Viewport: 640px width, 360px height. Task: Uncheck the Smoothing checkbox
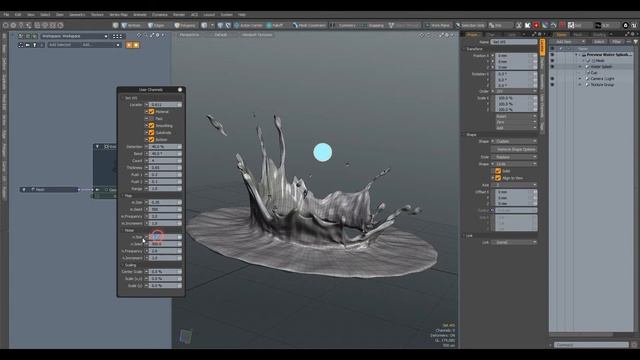[151, 126]
